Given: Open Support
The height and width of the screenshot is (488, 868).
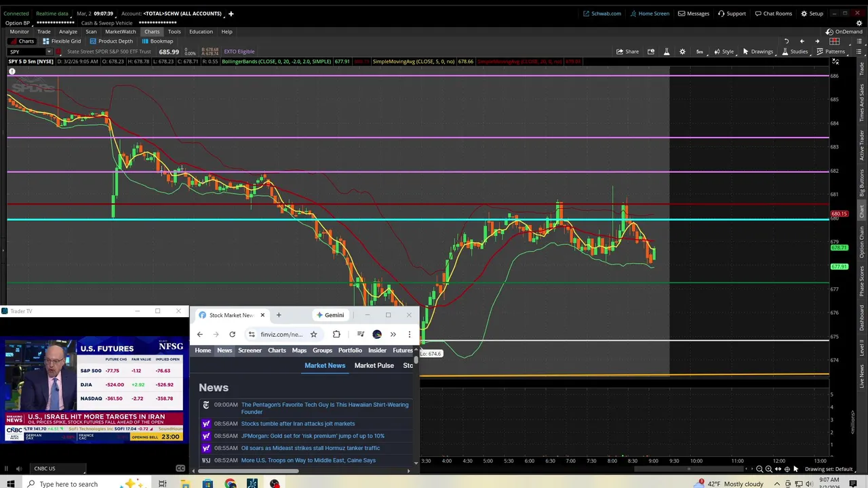Looking at the screenshot, I should pyautogui.click(x=732, y=14).
